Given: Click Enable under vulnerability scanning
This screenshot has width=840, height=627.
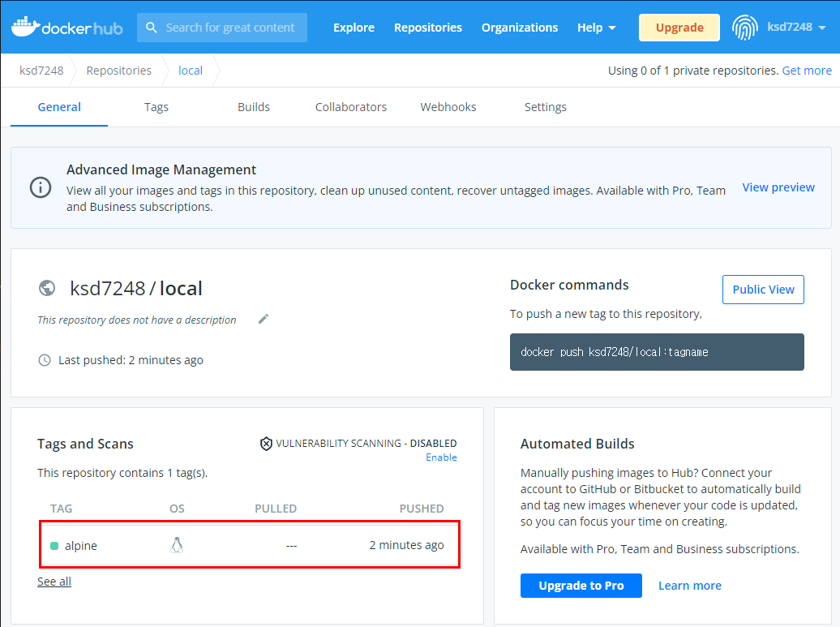Looking at the screenshot, I should pos(441,457).
